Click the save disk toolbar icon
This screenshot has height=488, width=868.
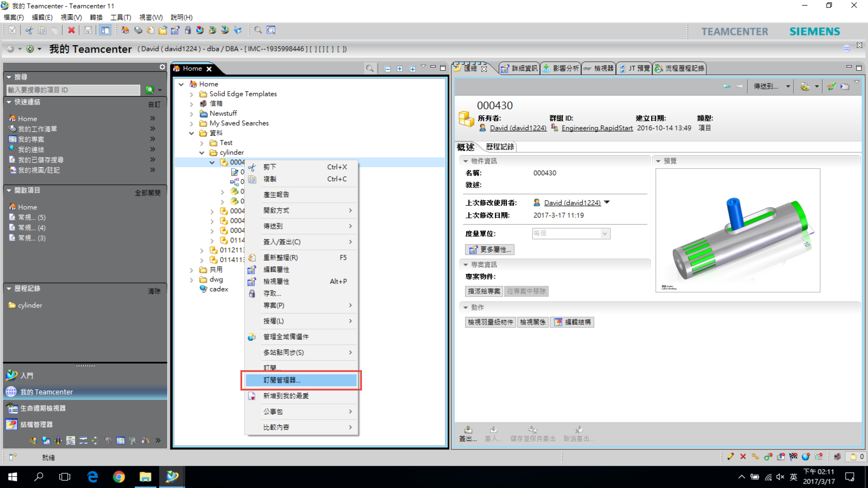[x=88, y=30]
